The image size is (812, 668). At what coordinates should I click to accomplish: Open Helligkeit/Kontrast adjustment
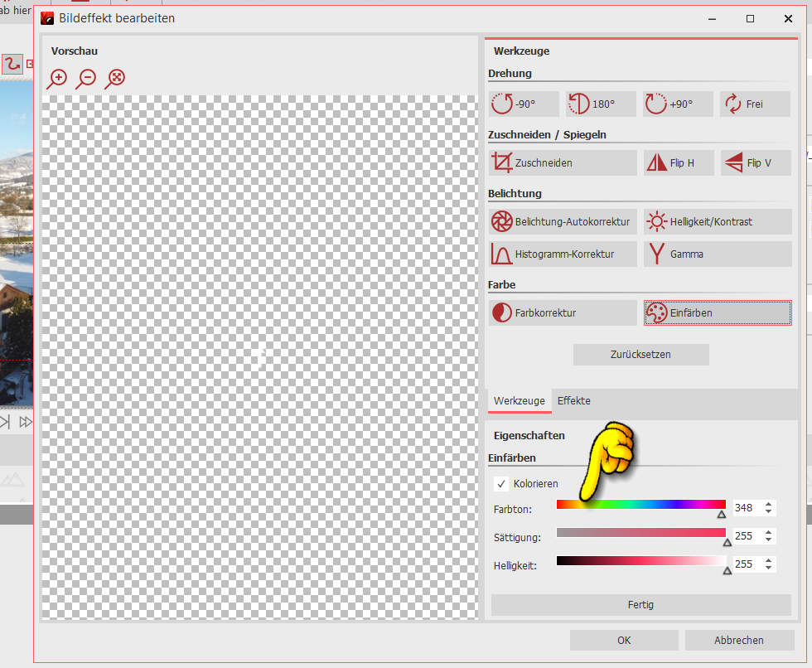(x=717, y=222)
